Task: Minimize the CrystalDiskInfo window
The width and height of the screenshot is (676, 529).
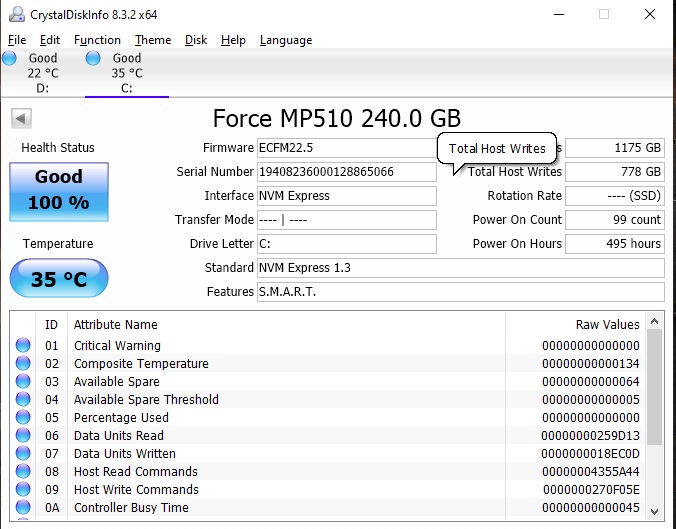Action: [x=559, y=14]
